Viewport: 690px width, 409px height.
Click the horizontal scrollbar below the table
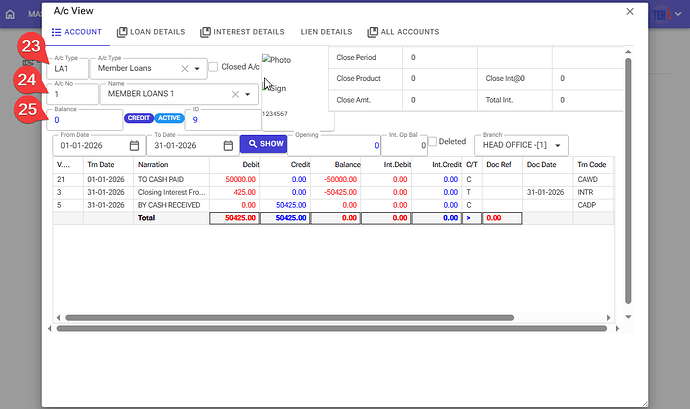click(300, 328)
